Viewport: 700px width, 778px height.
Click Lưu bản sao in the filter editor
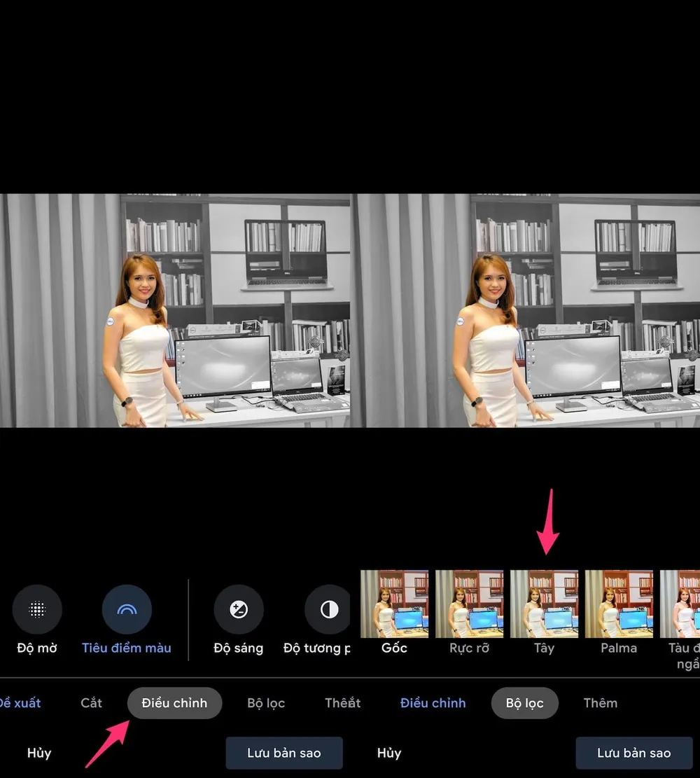[x=633, y=753]
